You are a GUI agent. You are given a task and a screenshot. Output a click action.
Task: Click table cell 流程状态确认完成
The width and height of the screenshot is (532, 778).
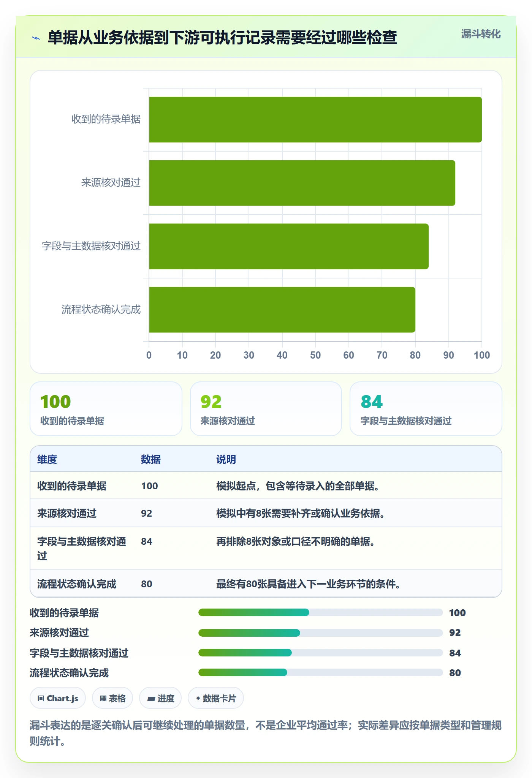(77, 584)
